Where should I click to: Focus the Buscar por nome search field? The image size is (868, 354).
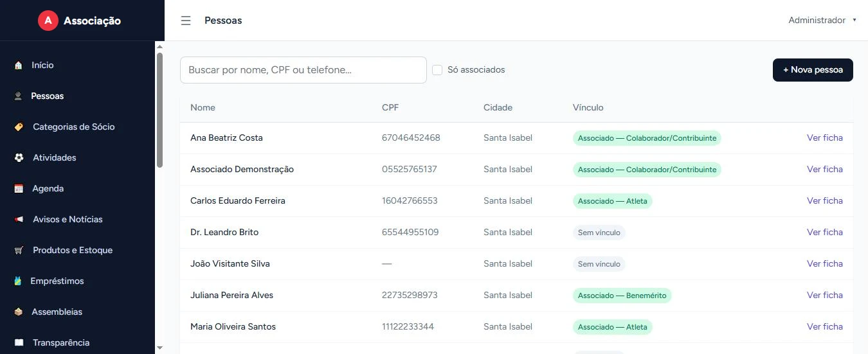click(x=303, y=70)
